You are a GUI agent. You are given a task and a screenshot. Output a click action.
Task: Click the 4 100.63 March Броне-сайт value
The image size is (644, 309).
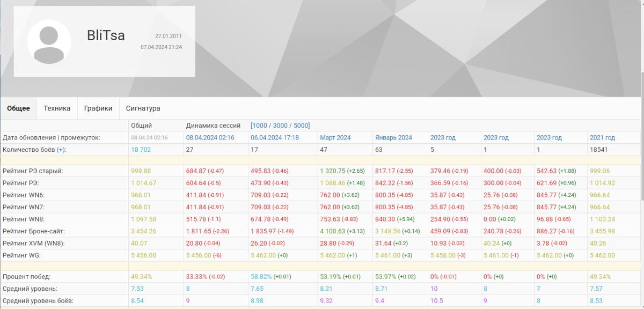coord(333,231)
